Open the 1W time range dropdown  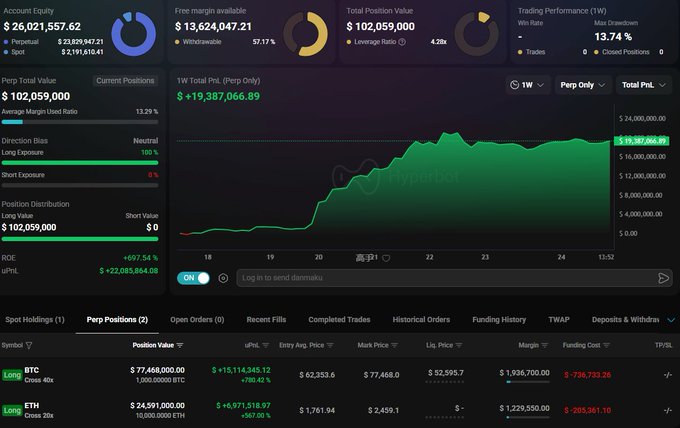click(527, 85)
